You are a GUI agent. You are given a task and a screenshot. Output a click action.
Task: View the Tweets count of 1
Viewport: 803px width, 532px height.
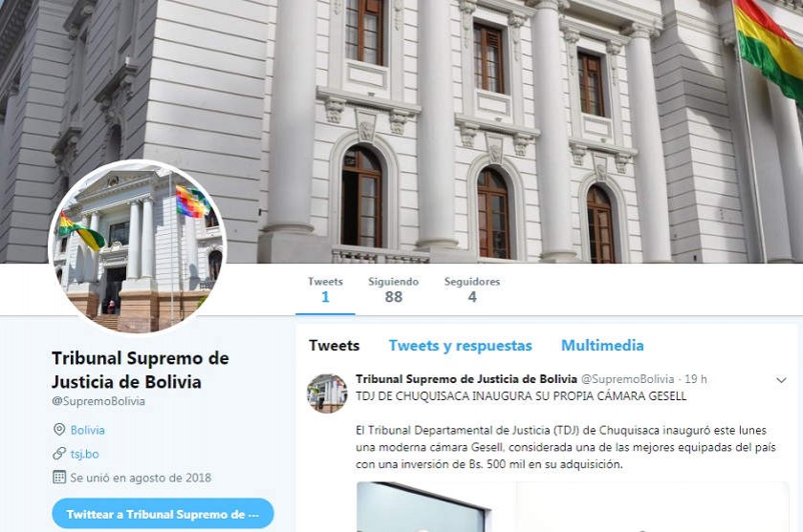pyautogui.click(x=325, y=289)
